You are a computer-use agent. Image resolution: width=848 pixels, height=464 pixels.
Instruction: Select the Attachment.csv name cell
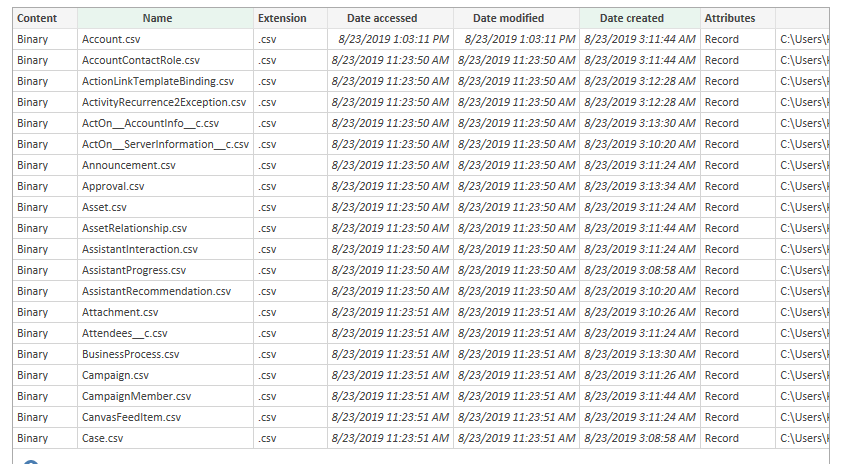tap(120, 312)
